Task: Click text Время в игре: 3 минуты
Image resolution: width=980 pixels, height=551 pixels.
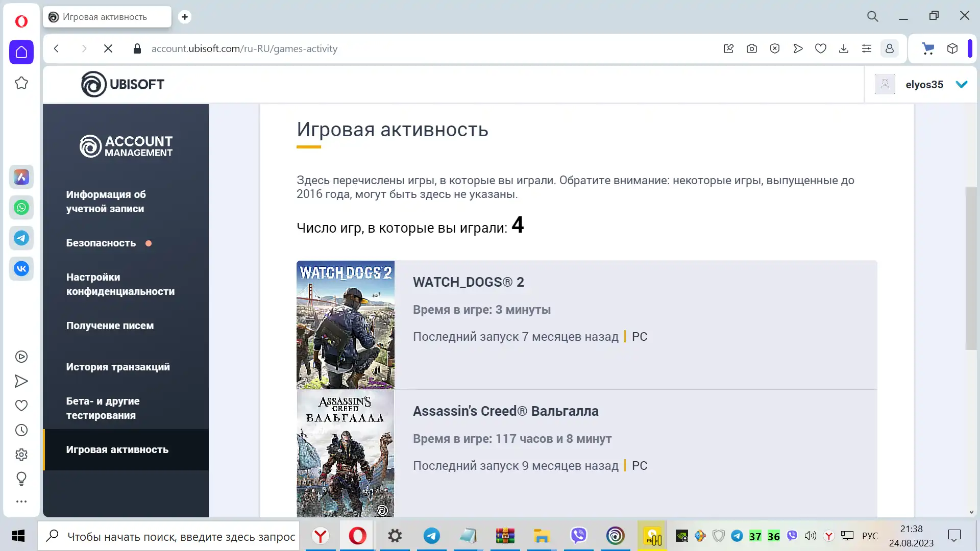Action: click(482, 310)
